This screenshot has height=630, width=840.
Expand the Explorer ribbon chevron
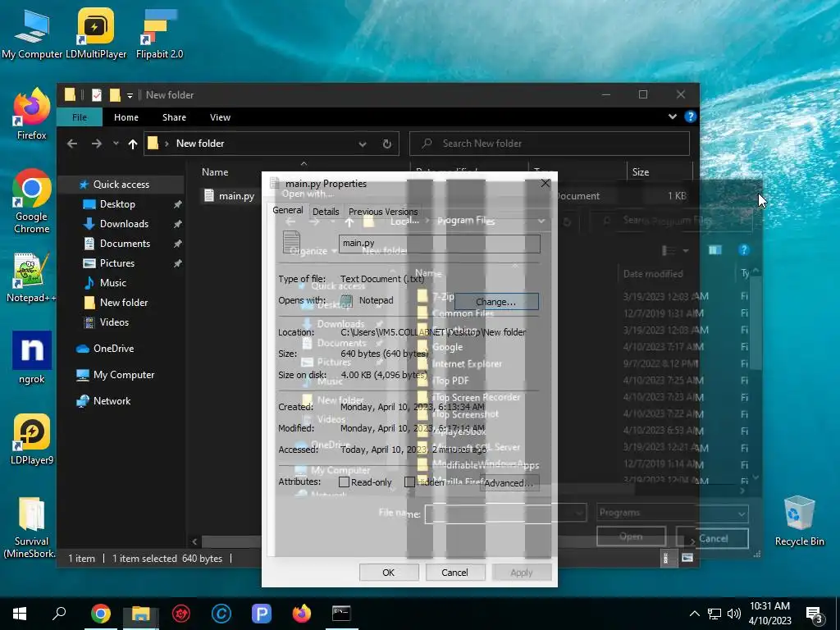[673, 116]
